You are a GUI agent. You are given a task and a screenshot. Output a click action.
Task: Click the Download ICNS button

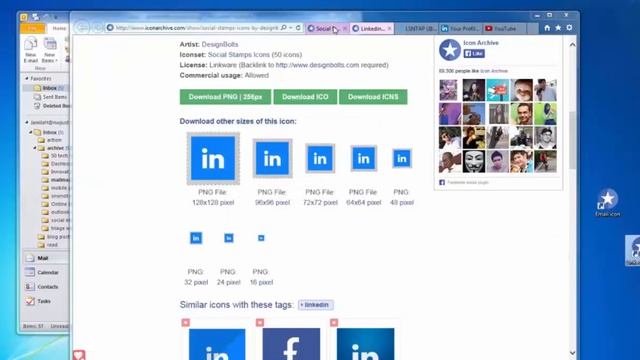point(373,97)
